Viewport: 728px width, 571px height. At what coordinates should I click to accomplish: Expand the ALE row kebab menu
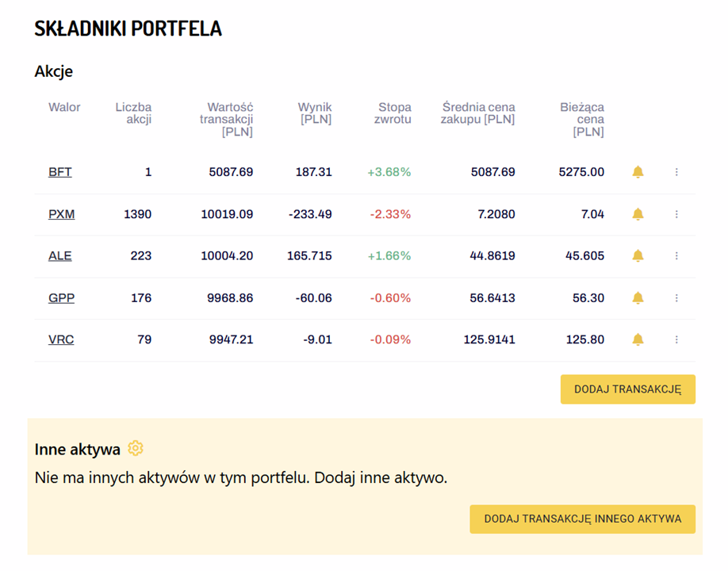(676, 256)
